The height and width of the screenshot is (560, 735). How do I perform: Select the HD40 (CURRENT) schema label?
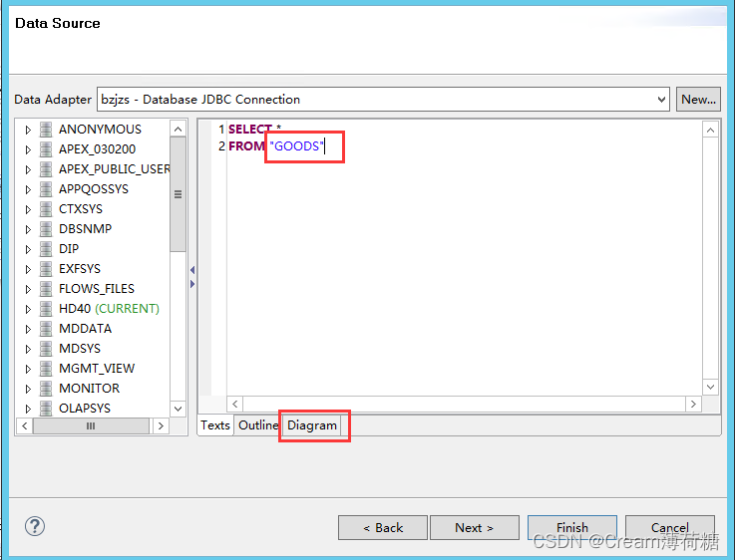pyautogui.click(x=109, y=309)
